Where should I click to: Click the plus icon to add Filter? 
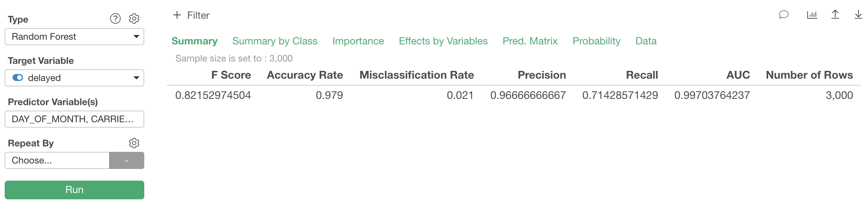177,15
